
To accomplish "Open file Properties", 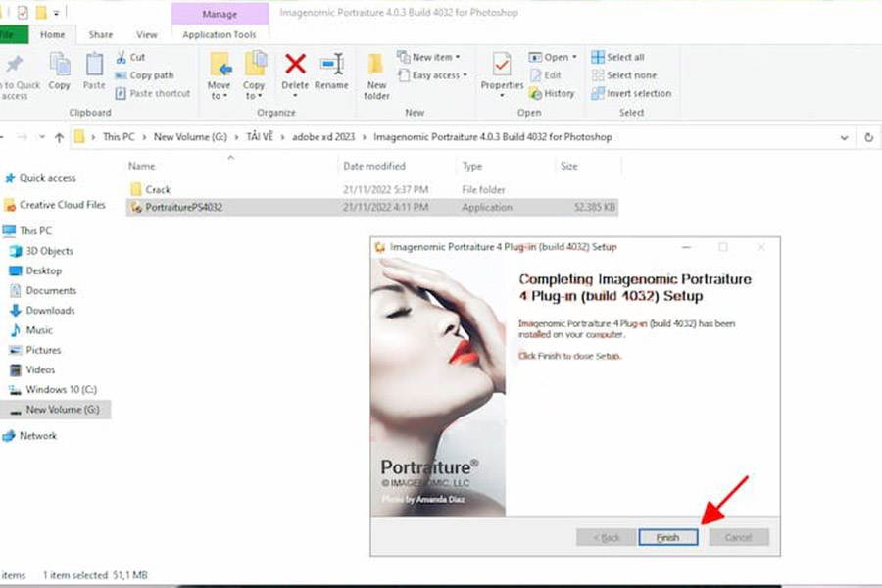I will coord(502,75).
